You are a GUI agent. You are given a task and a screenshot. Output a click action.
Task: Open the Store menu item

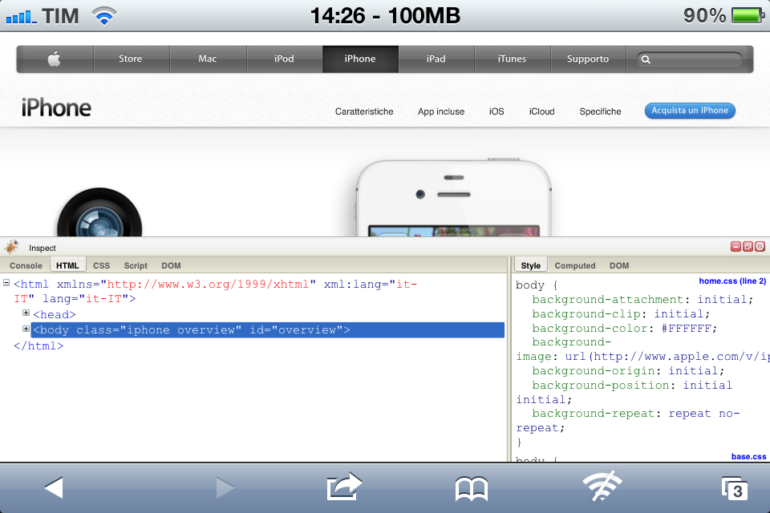click(x=130, y=59)
